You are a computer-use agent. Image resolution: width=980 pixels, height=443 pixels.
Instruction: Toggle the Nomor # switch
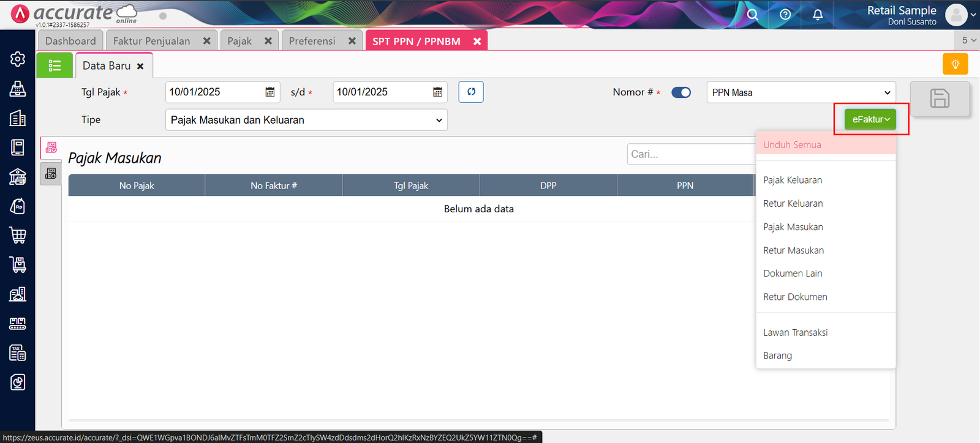(680, 92)
